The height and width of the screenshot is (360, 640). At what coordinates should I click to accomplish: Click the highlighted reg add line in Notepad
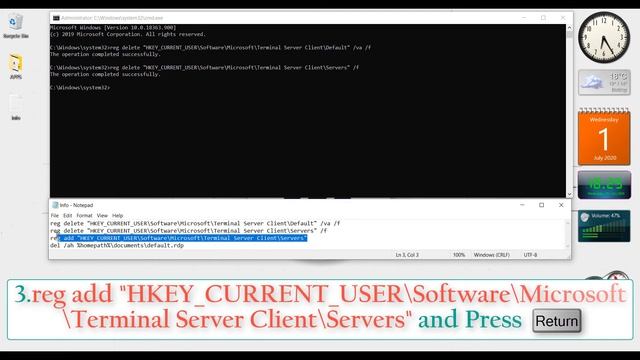pyautogui.click(x=179, y=238)
